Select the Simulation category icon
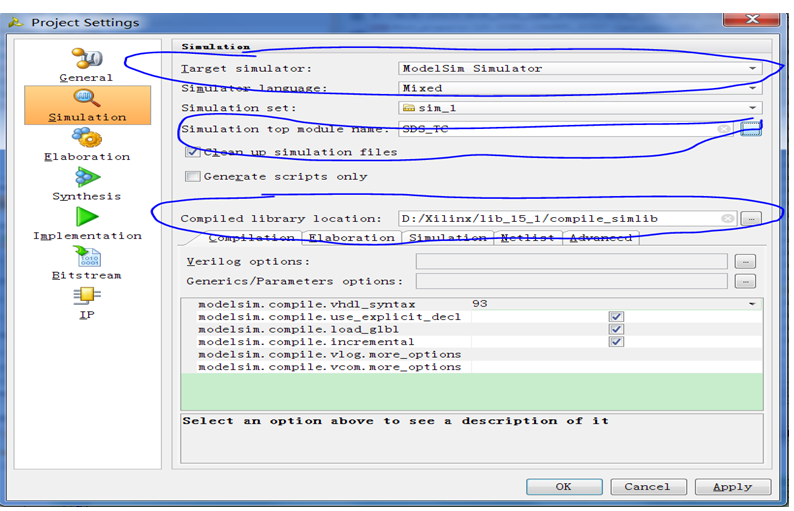This screenshot has width=794, height=511. 87,97
